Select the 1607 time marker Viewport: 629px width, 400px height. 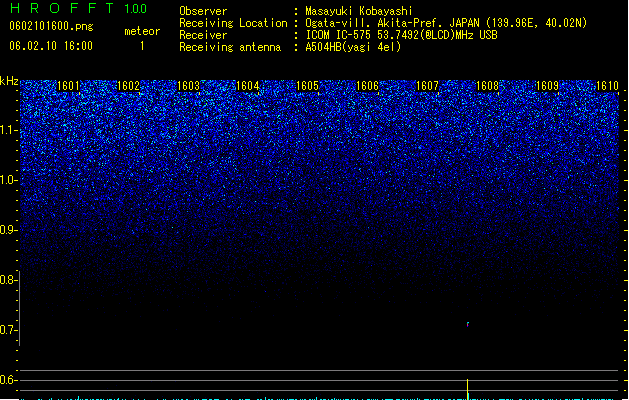427,86
